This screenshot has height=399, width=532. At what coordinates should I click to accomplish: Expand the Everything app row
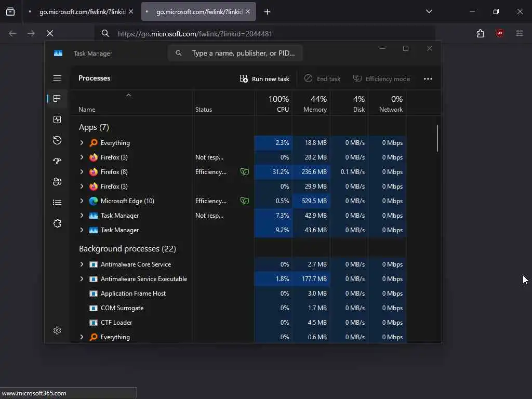pos(82,143)
